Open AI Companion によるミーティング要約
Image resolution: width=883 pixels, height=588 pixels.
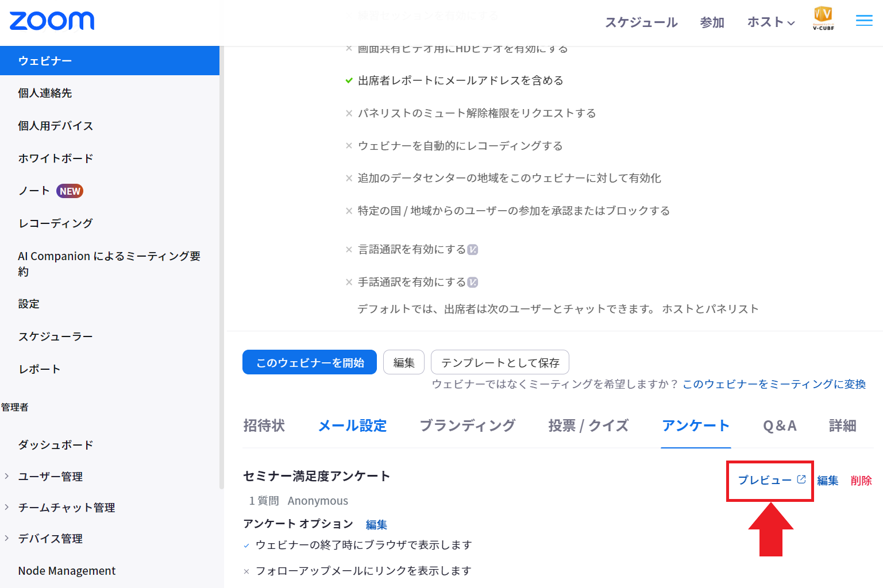(x=109, y=264)
